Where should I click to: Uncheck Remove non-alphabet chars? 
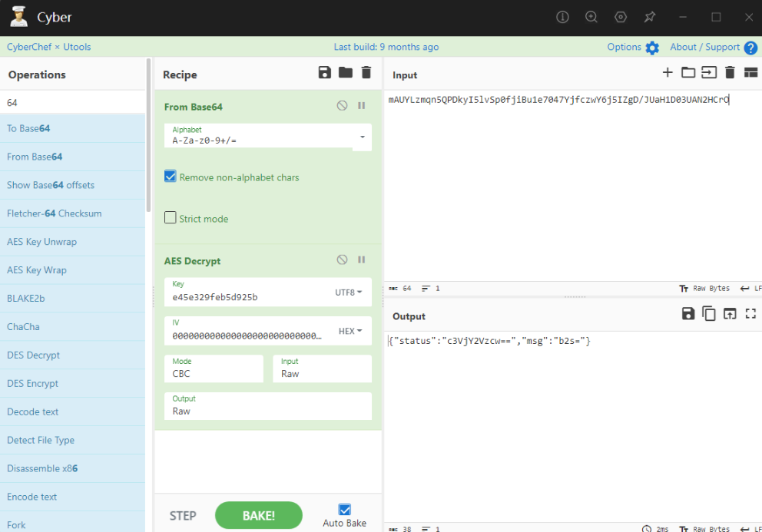(170, 177)
